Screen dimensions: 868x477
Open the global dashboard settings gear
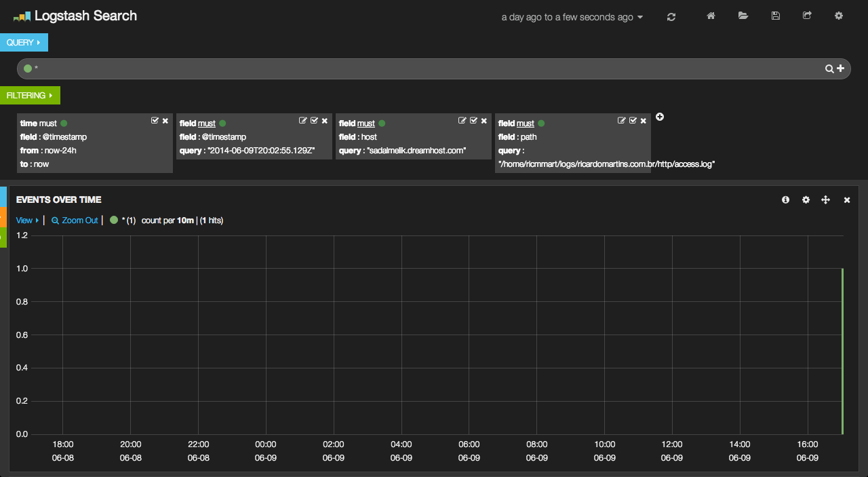pyautogui.click(x=839, y=16)
